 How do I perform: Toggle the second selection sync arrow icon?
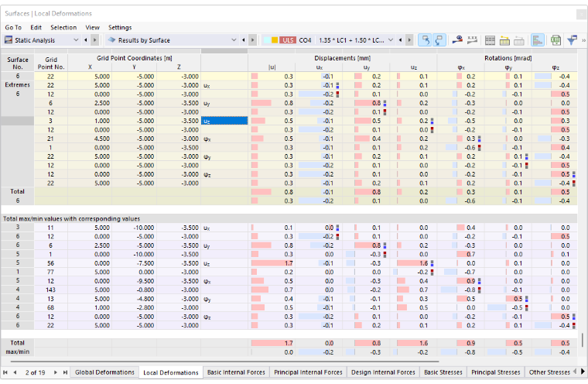tap(439, 40)
